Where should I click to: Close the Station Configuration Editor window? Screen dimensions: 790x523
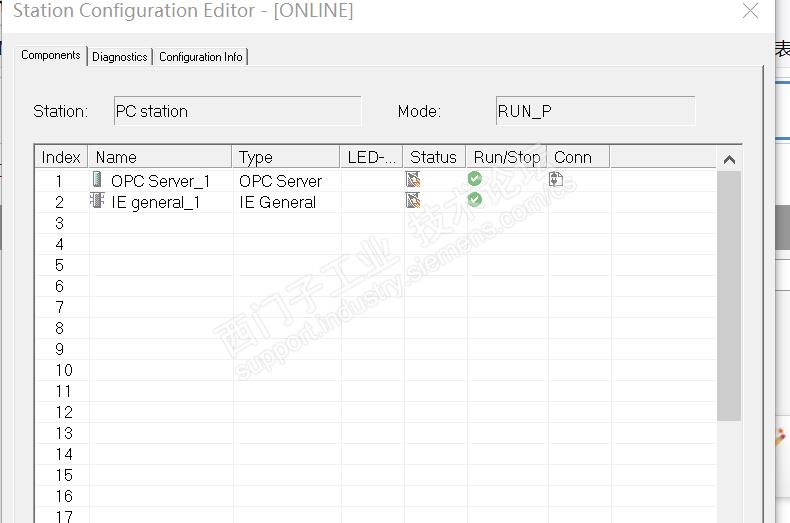click(x=750, y=10)
